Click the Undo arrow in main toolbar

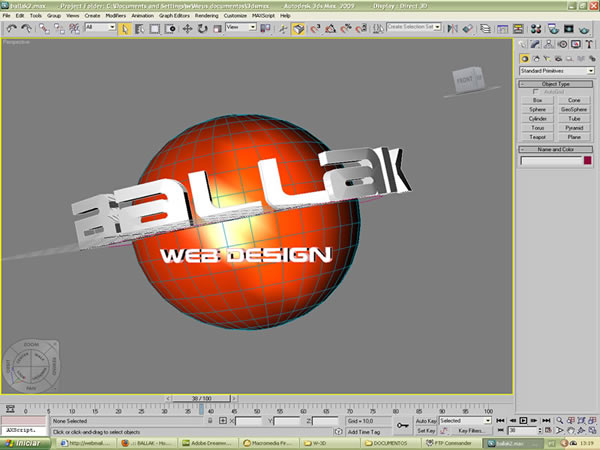point(11,29)
